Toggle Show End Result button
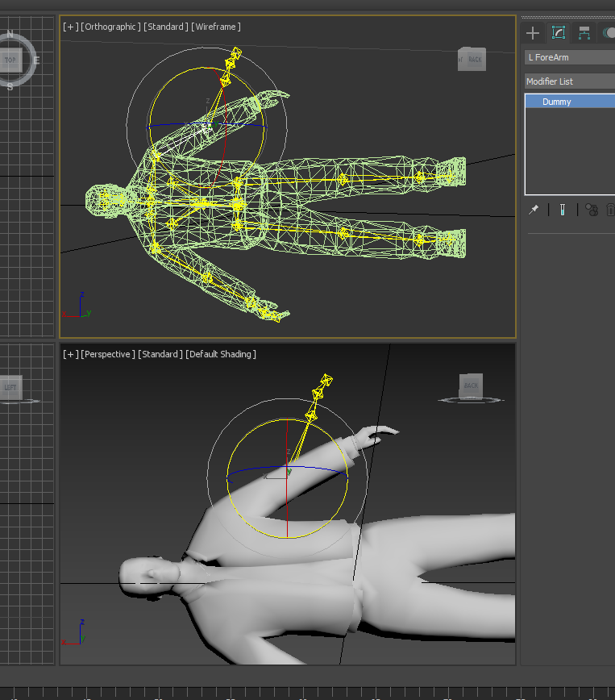The height and width of the screenshot is (700, 615). click(x=563, y=210)
